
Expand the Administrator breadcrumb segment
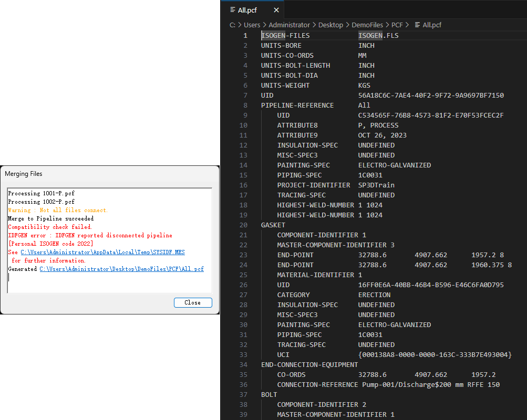[x=292, y=25]
